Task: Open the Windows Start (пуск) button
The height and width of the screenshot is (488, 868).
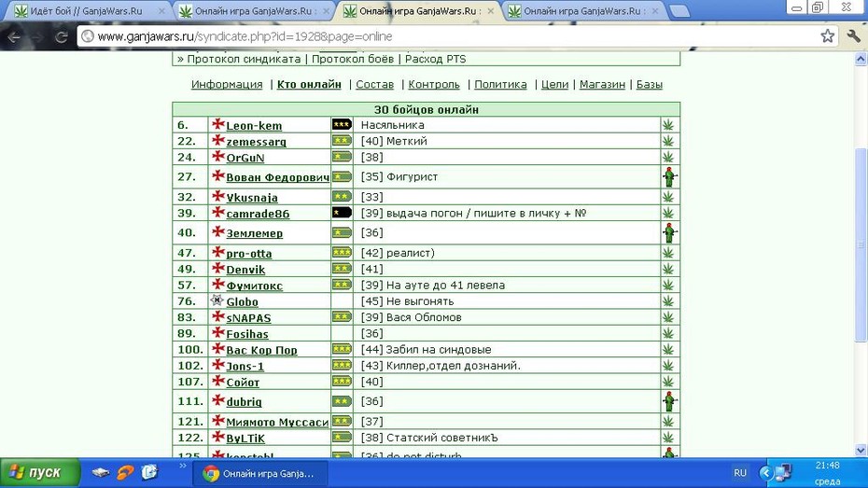Action: pos(39,473)
